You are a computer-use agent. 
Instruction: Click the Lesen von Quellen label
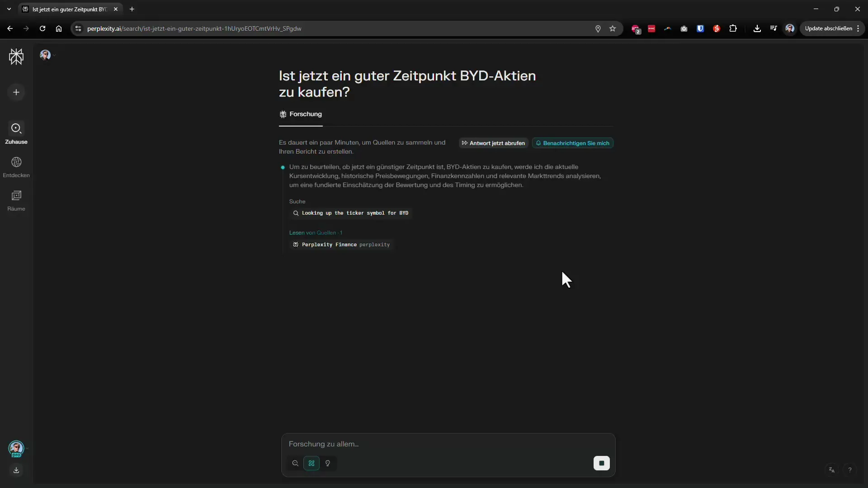(x=316, y=233)
